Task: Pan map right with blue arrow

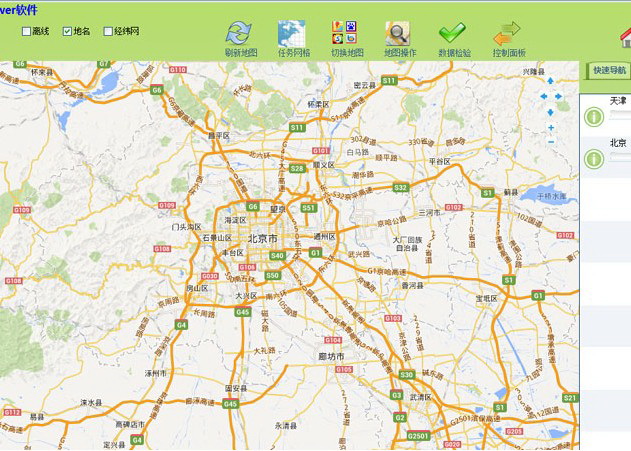Action: tap(559, 97)
